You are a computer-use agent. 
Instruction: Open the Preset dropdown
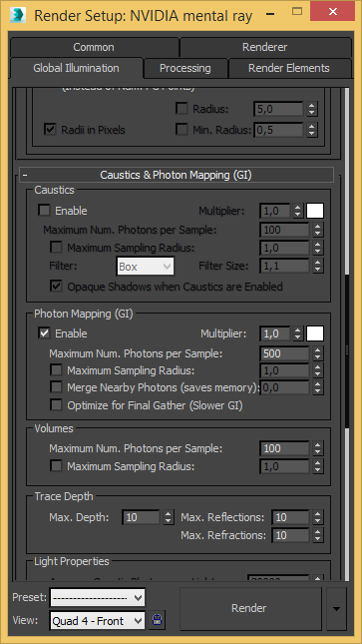(98, 598)
